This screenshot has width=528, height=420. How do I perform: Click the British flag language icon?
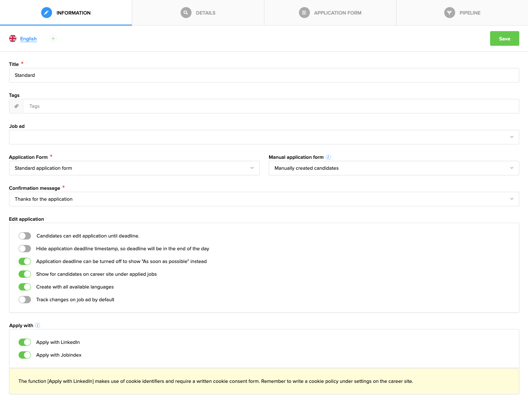pyautogui.click(x=12, y=38)
